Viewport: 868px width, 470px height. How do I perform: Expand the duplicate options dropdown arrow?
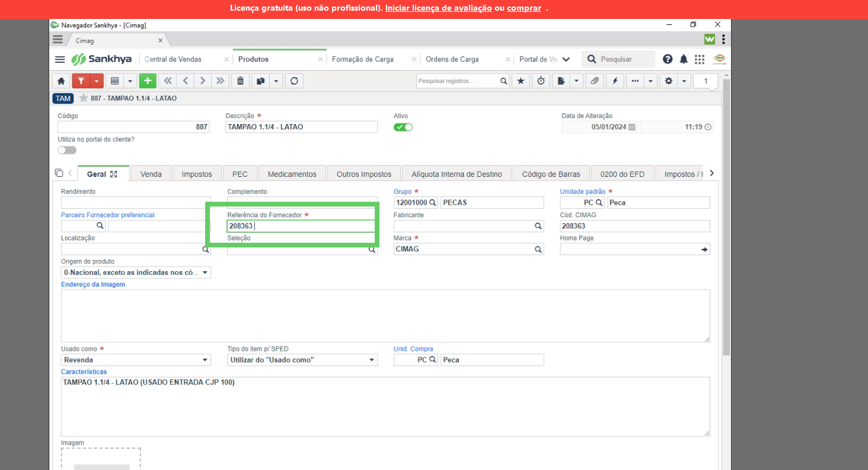pos(276,81)
